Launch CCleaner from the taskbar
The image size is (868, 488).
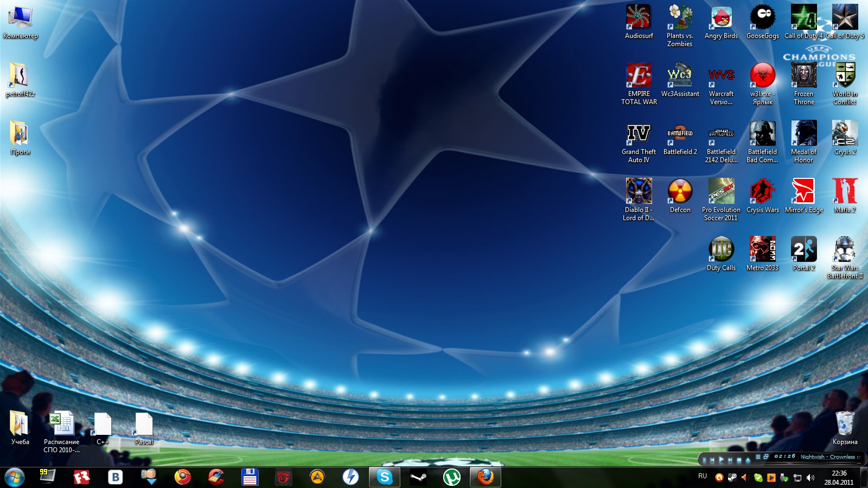pyautogui.click(x=216, y=477)
